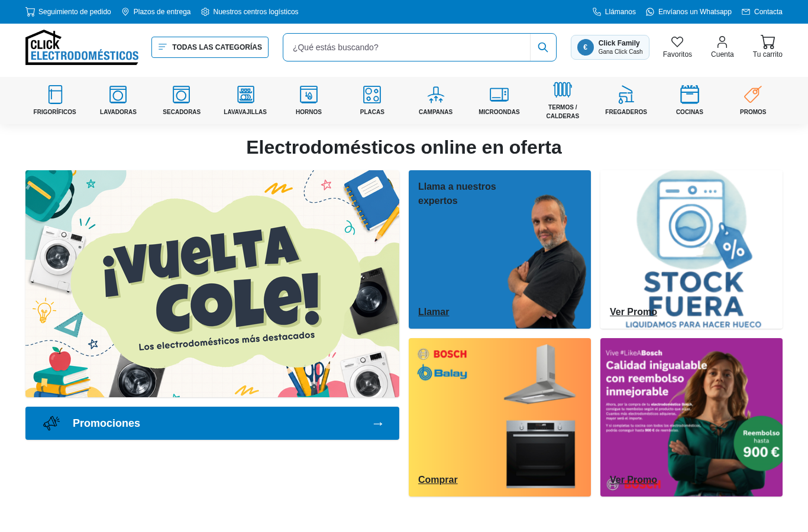Image resolution: width=808 pixels, height=532 pixels.
Task: Click the Llámanos link
Action: tap(620, 12)
